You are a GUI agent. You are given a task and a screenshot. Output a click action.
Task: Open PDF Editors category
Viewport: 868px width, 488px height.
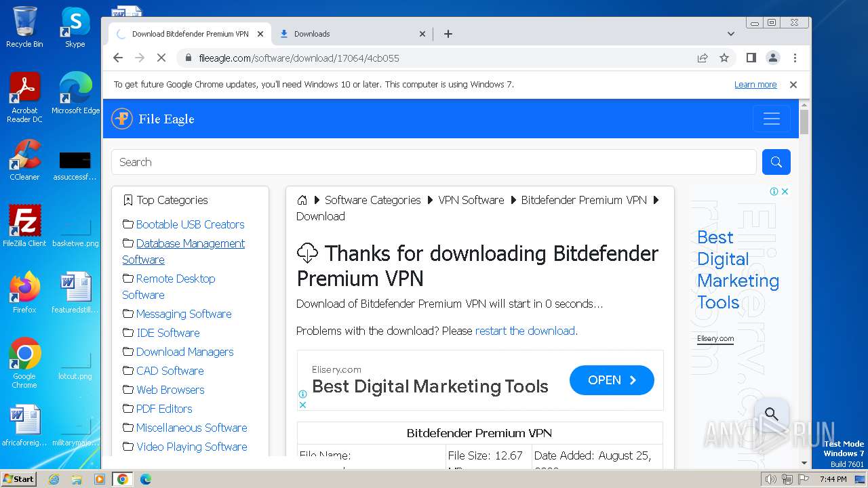pos(164,409)
